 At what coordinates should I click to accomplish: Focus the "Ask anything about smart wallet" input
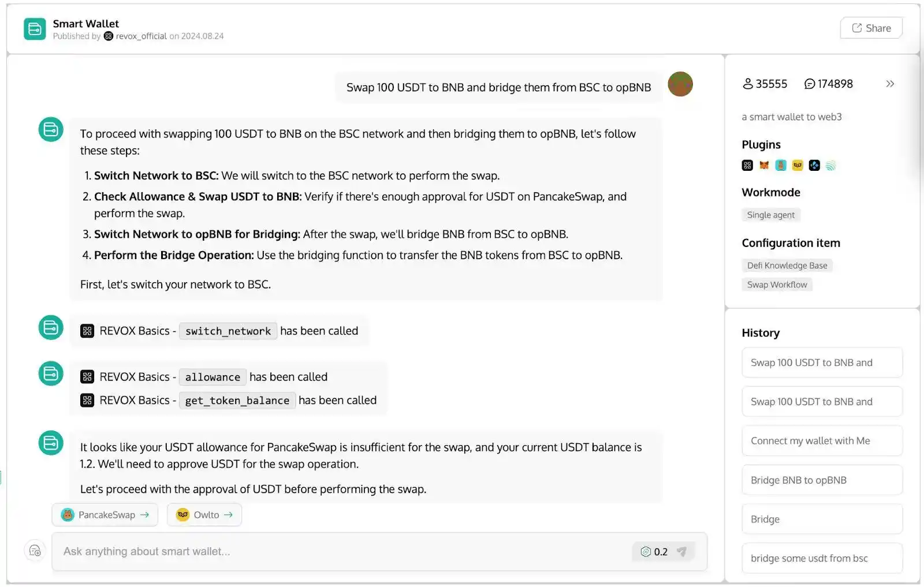click(x=341, y=552)
